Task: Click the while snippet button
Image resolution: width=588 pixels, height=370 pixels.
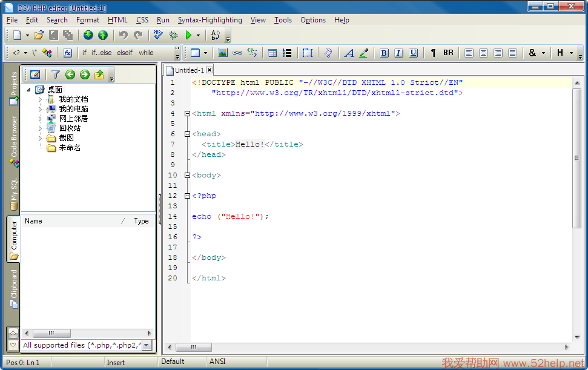Action: [146, 53]
